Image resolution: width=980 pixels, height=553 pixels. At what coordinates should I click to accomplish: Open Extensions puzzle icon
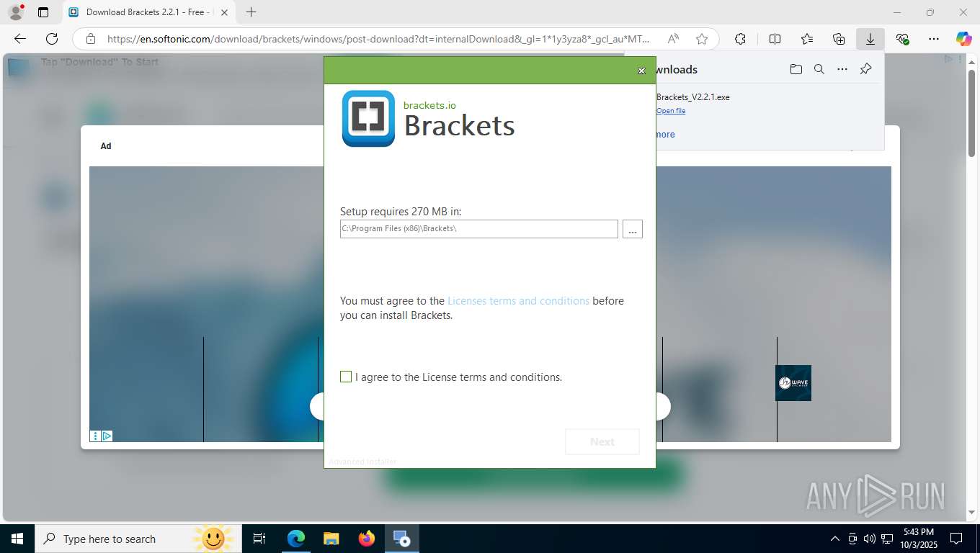point(740,39)
